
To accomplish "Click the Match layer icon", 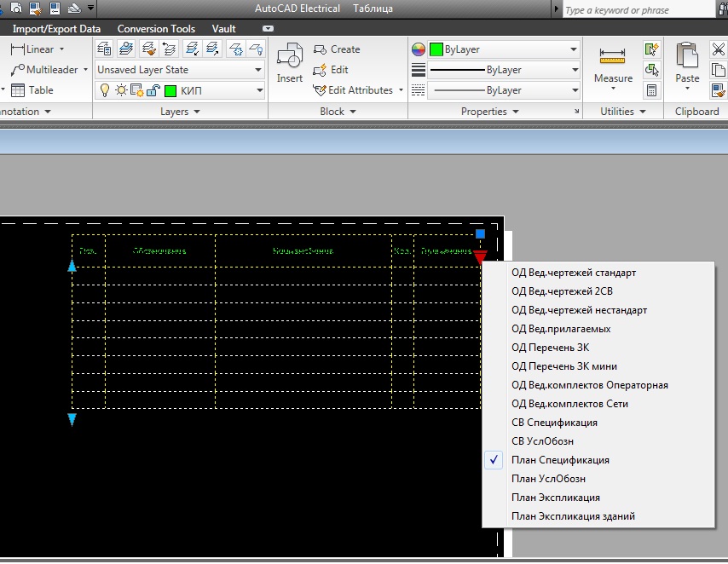I will [148, 49].
